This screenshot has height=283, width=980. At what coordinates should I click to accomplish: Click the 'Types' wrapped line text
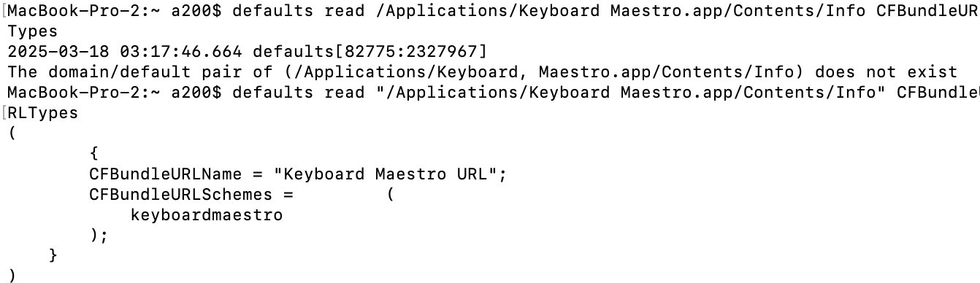pos(33,31)
